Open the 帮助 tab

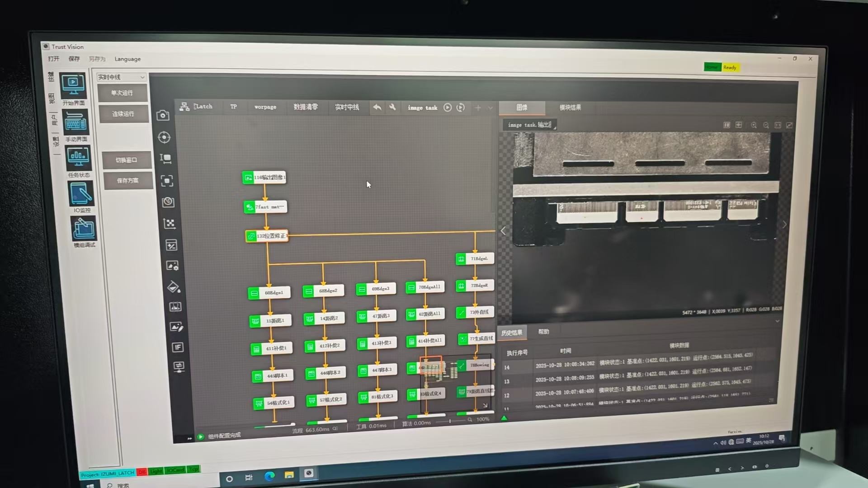tap(543, 332)
